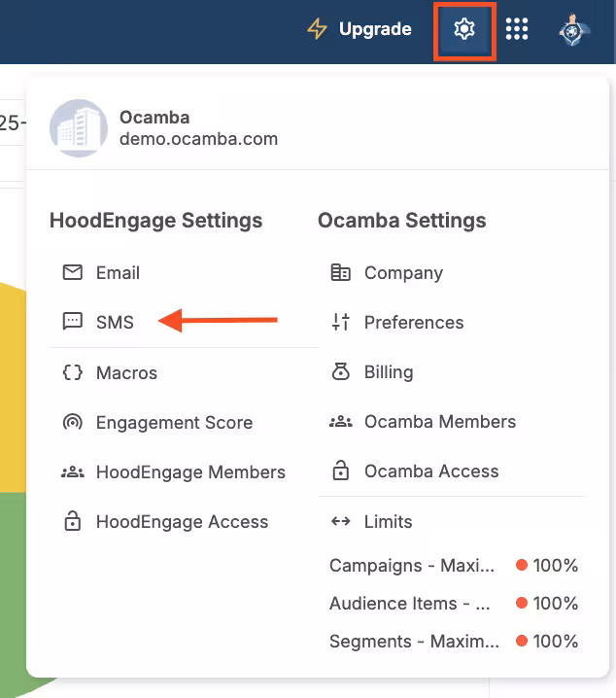The height and width of the screenshot is (698, 616).
Task: Open Ocamba Access settings
Action: click(430, 471)
